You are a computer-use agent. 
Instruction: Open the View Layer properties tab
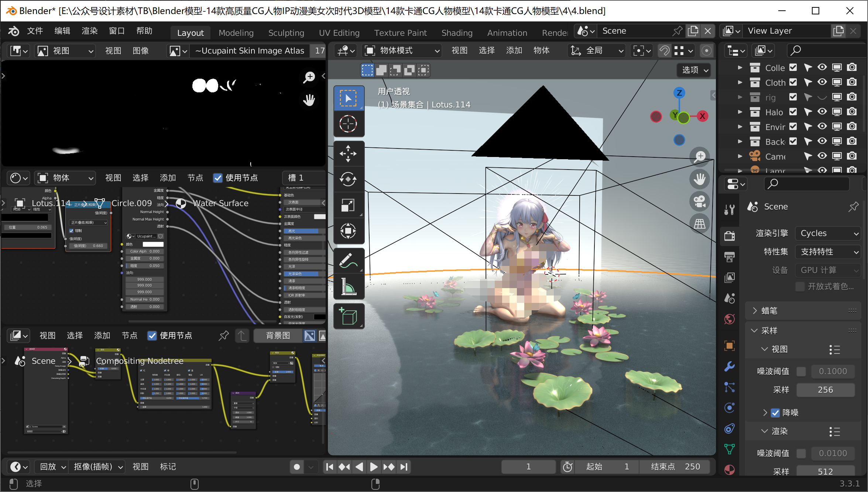[730, 277]
